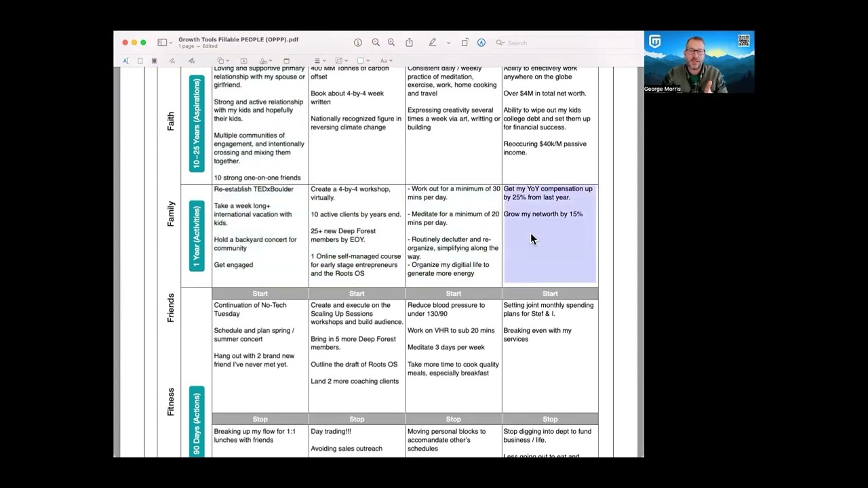Screen dimensions: 868x488
Task: Open the sidebar view options chevron
Action: (x=170, y=43)
